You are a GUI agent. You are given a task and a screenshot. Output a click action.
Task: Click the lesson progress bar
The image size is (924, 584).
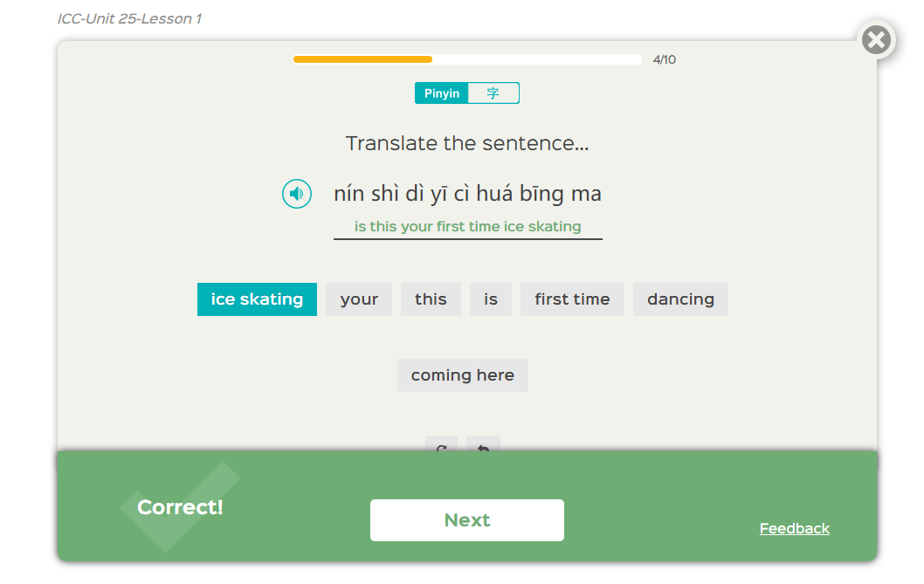point(467,59)
